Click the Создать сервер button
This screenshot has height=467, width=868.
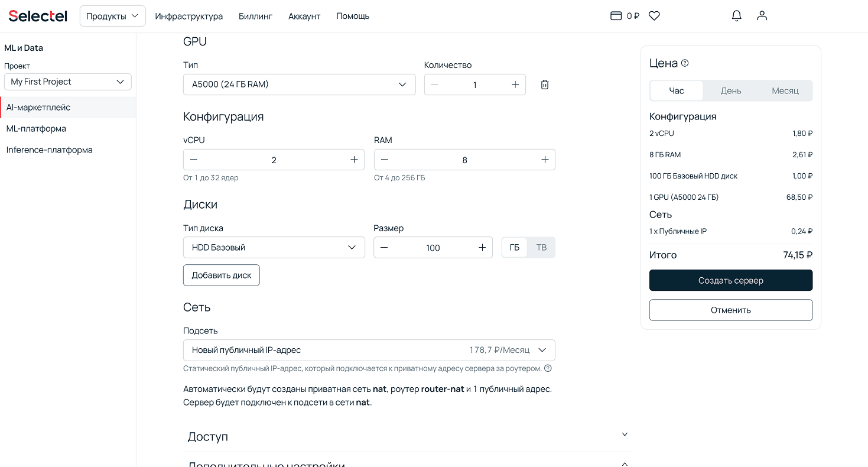click(730, 280)
